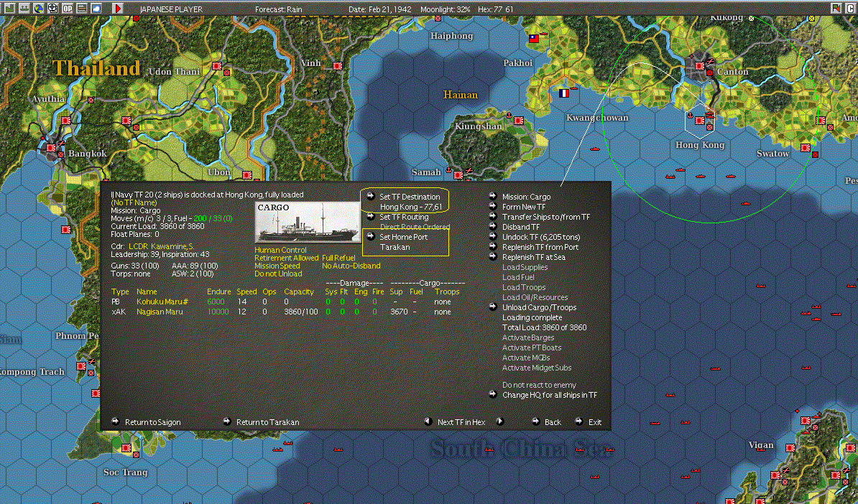
Task: Select Change HQ for all ships in TF
Action: click(x=550, y=395)
